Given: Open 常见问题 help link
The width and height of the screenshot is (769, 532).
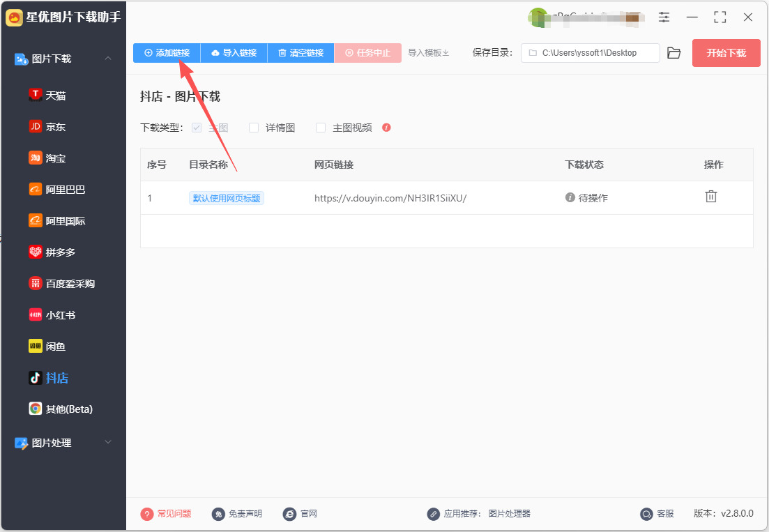Looking at the screenshot, I should pos(166,513).
